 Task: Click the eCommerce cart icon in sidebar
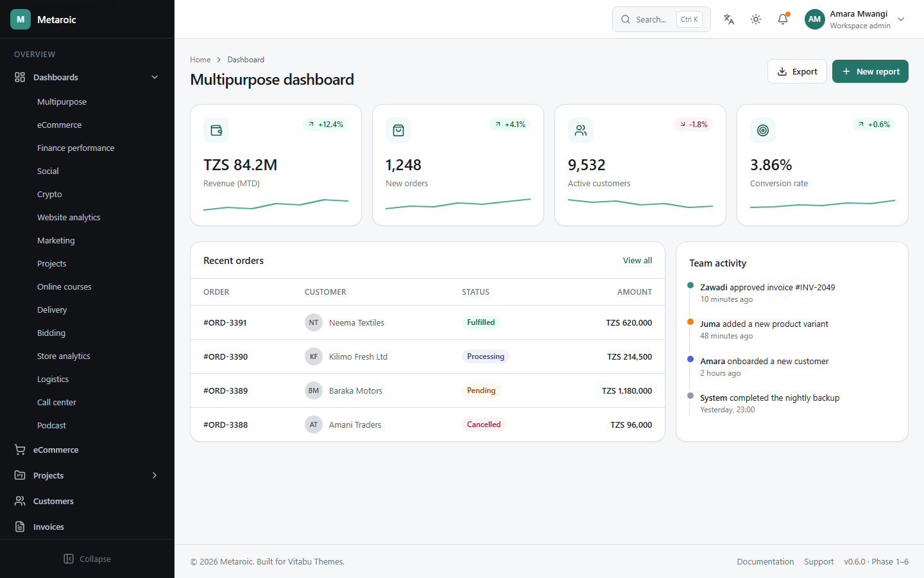pos(20,450)
